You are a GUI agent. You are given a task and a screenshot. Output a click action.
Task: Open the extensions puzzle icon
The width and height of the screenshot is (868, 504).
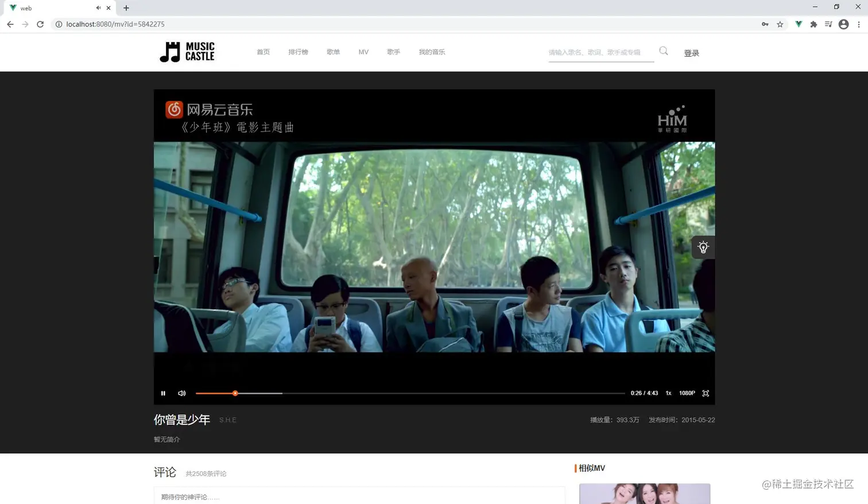pos(813,24)
